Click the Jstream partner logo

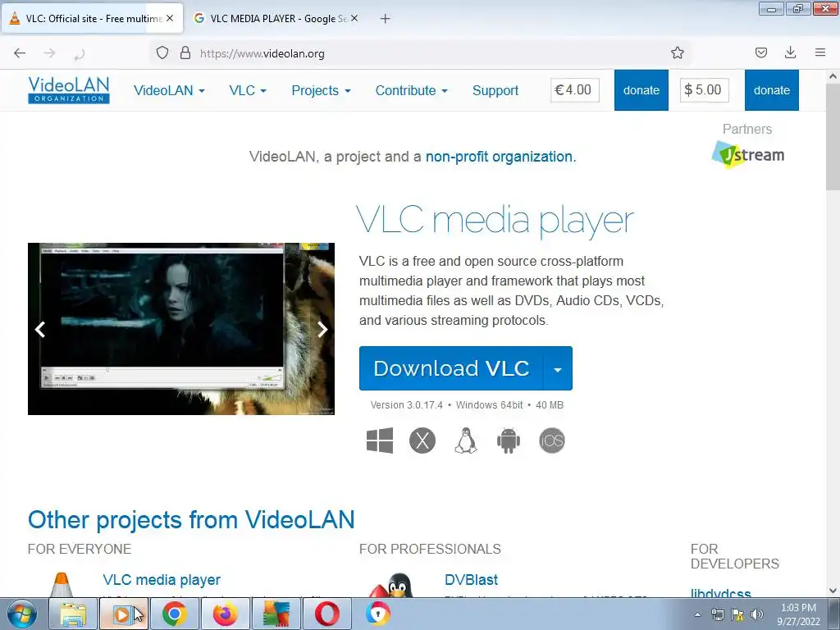[748, 155]
